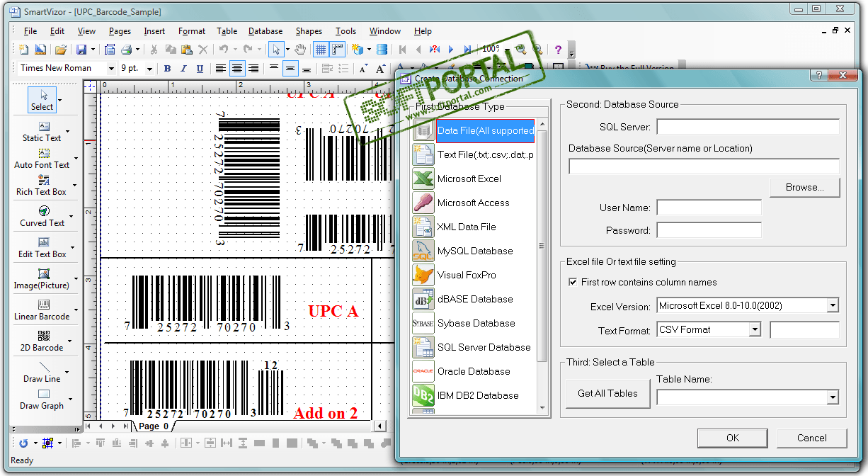The width and height of the screenshot is (868, 476).
Task: Choose the Edit Text Box tool
Action: (42, 248)
